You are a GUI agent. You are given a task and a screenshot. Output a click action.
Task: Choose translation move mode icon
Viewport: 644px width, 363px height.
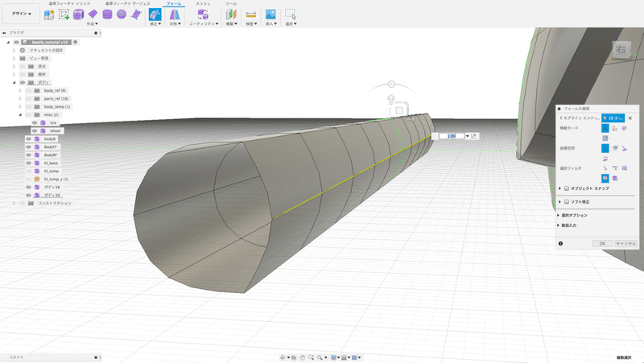coord(615,128)
